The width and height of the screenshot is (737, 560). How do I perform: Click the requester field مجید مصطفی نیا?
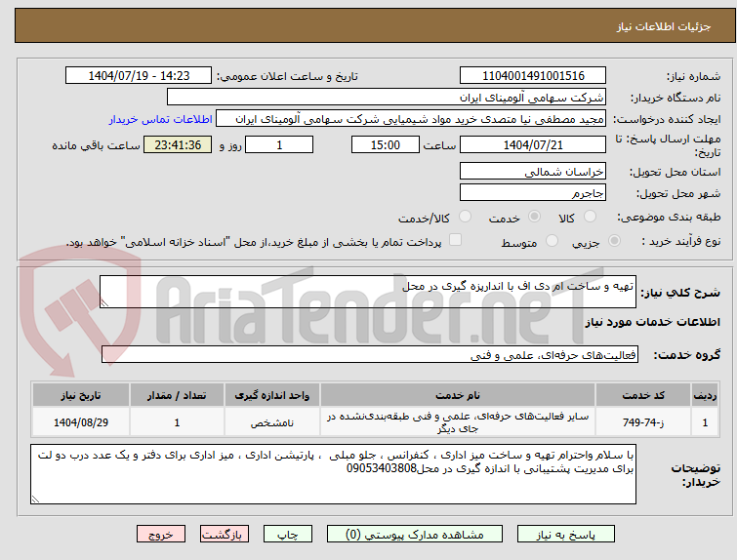point(411,119)
